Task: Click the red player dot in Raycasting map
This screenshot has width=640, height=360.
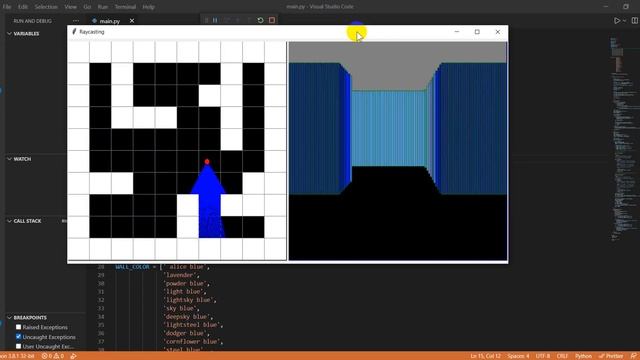Action: pos(207,162)
